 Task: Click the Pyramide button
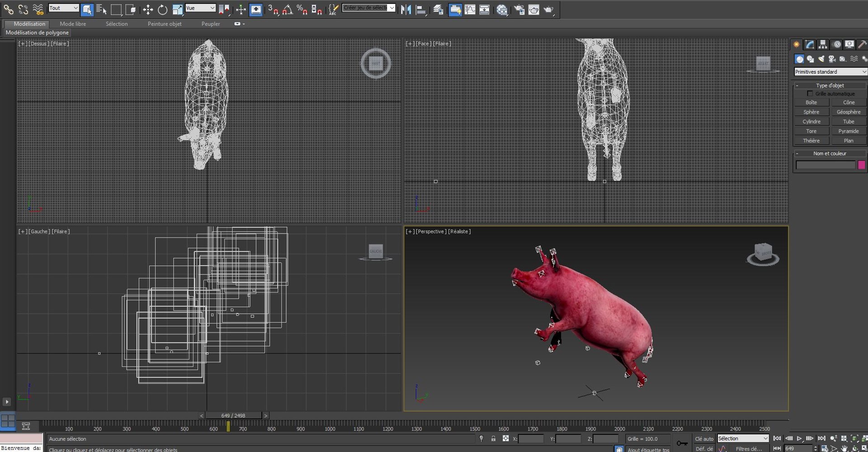[x=849, y=131]
